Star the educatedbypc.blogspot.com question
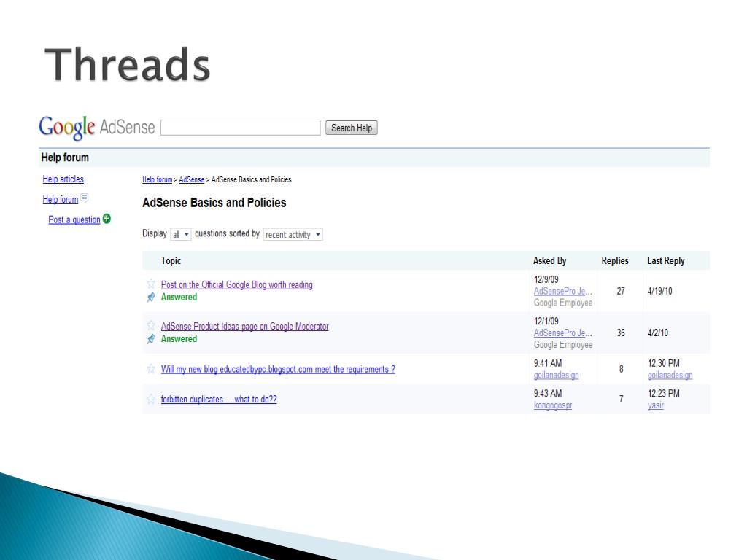 point(151,369)
